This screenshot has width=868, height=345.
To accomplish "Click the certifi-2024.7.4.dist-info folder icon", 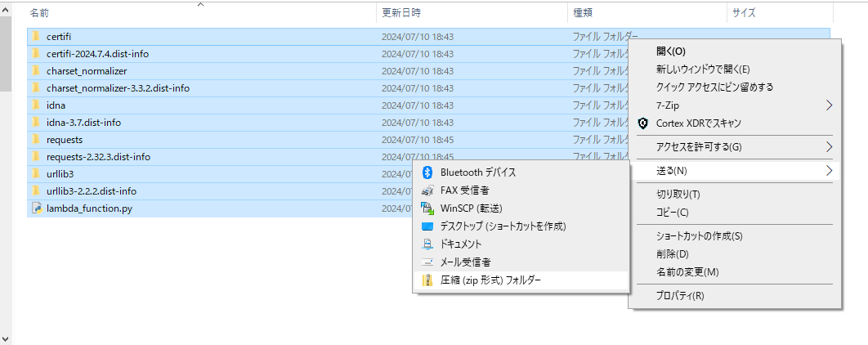I will (x=37, y=54).
